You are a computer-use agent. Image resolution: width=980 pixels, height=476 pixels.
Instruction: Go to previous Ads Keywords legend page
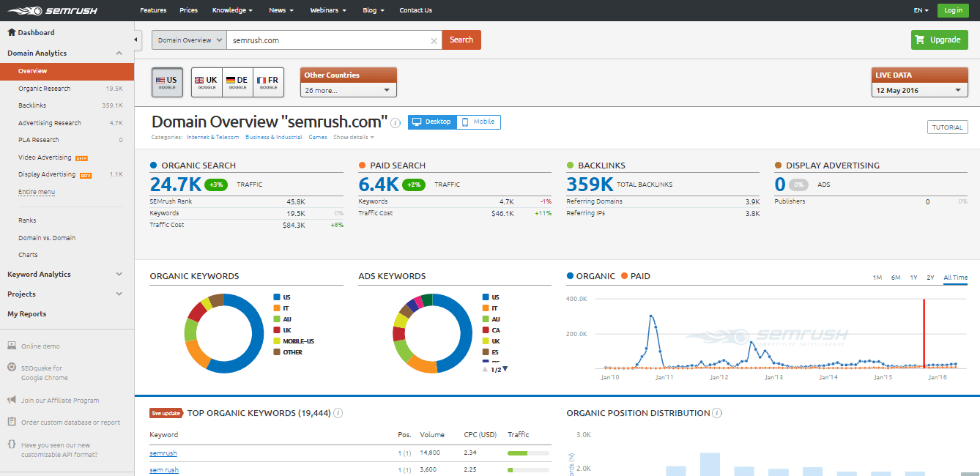click(485, 369)
